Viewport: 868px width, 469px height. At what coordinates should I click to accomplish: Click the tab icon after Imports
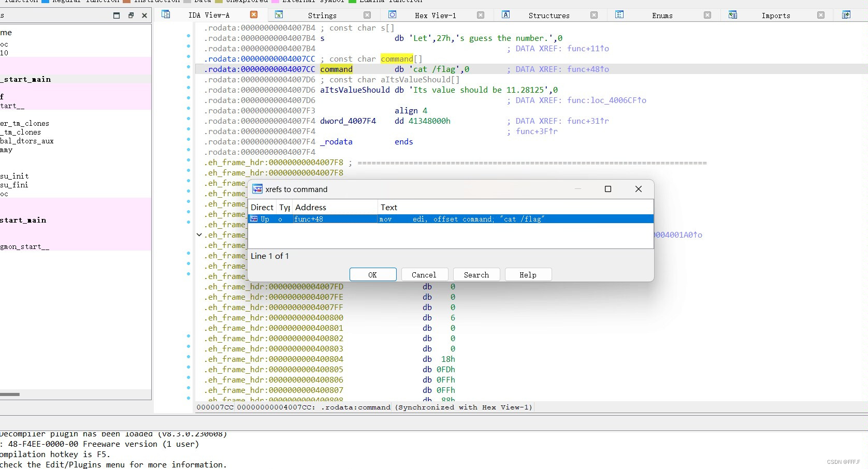pyautogui.click(x=846, y=14)
